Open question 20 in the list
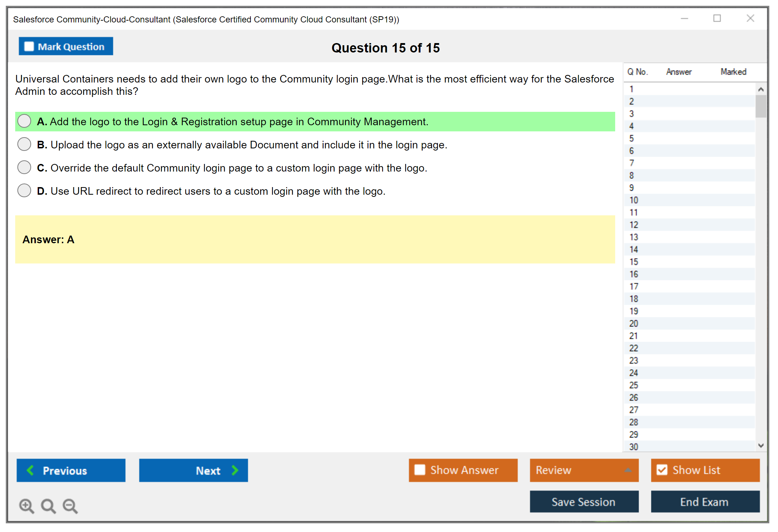 pos(634,324)
